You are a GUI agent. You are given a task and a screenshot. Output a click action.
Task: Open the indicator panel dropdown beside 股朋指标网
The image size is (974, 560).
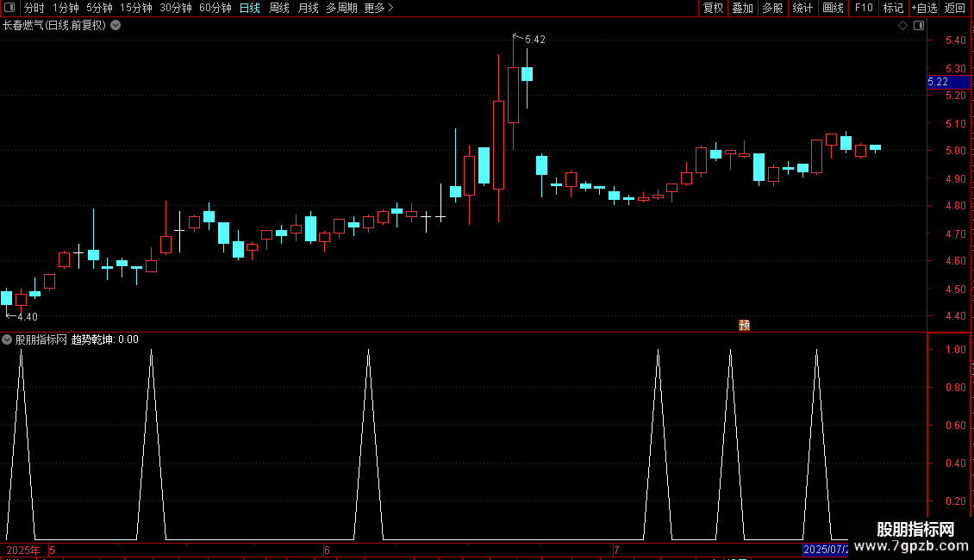click(x=7, y=339)
